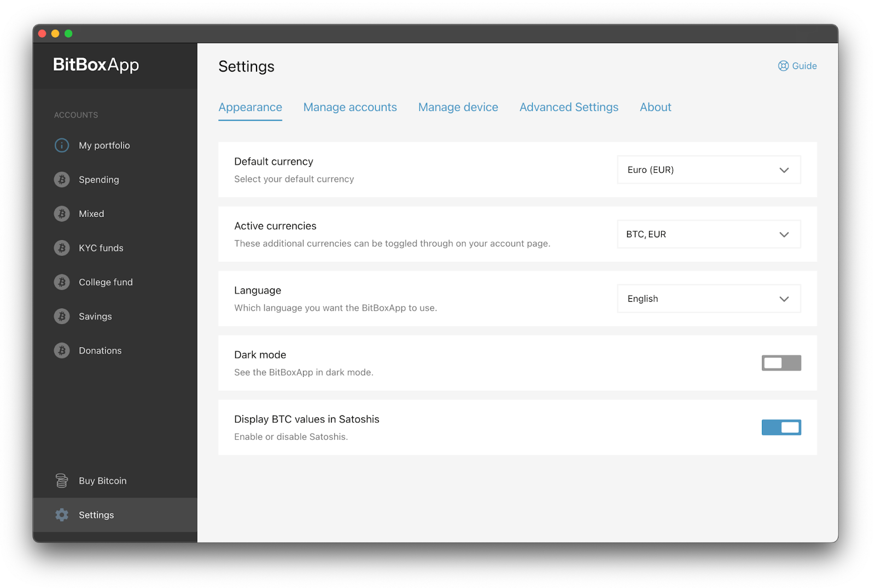Click the Active currencies description about toggling currencies
The height and width of the screenshot is (588, 875).
[x=393, y=244]
